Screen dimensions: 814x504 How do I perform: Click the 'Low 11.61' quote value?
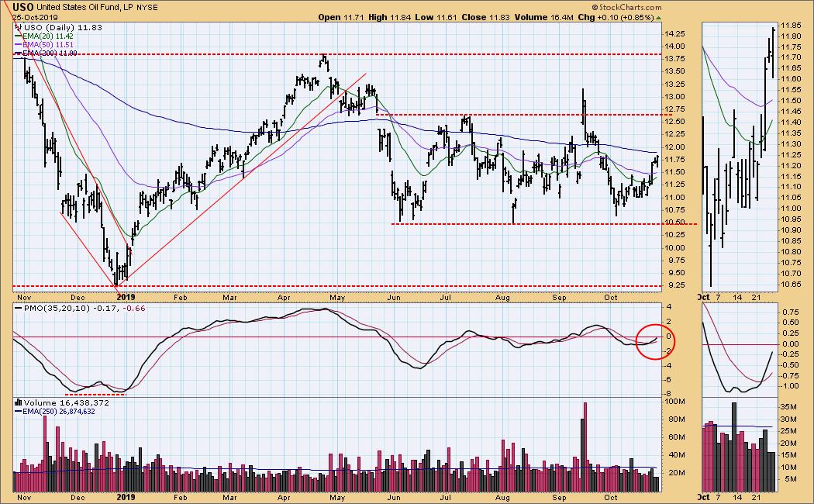(x=436, y=17)
